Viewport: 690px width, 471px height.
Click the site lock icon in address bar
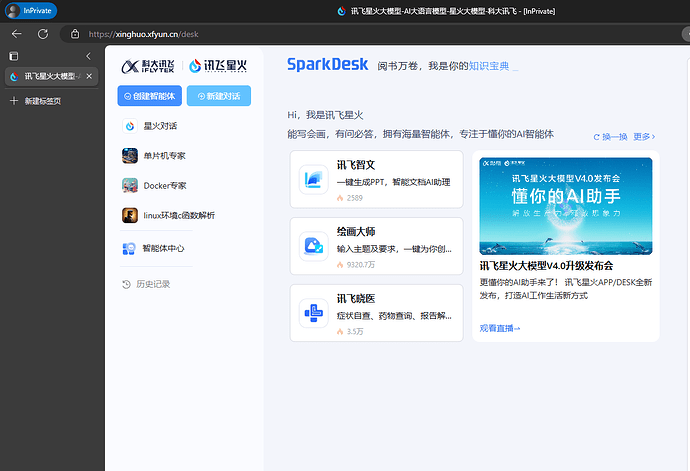tap(75, 34)
